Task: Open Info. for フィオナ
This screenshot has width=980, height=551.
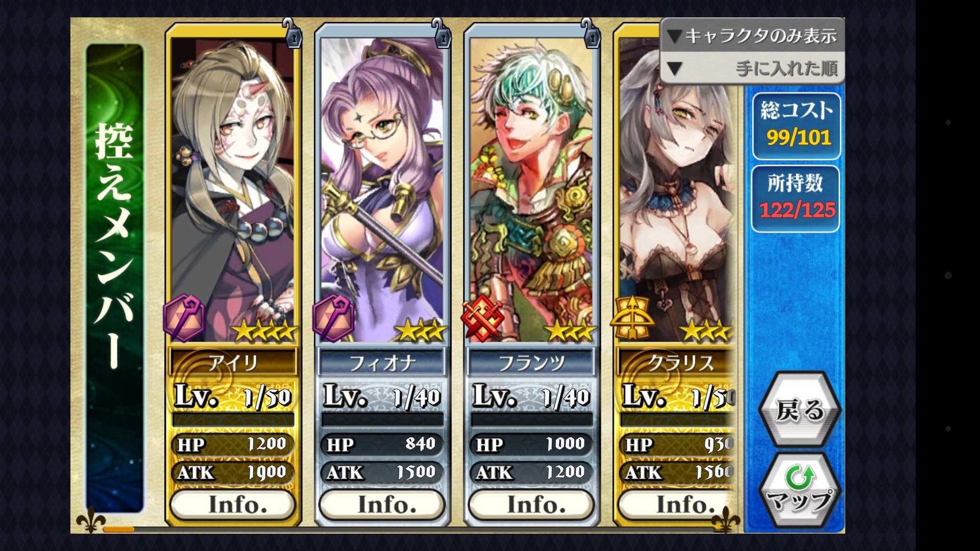Action: click(382, 505)
